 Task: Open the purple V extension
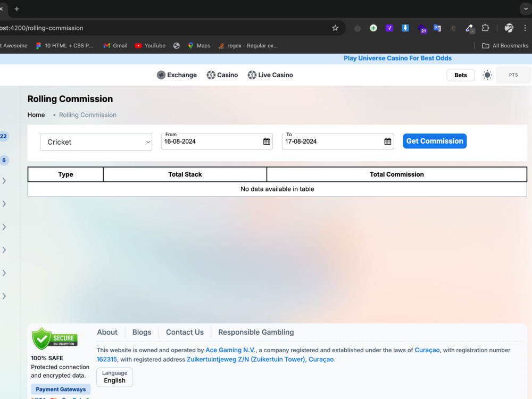point(389,28)
